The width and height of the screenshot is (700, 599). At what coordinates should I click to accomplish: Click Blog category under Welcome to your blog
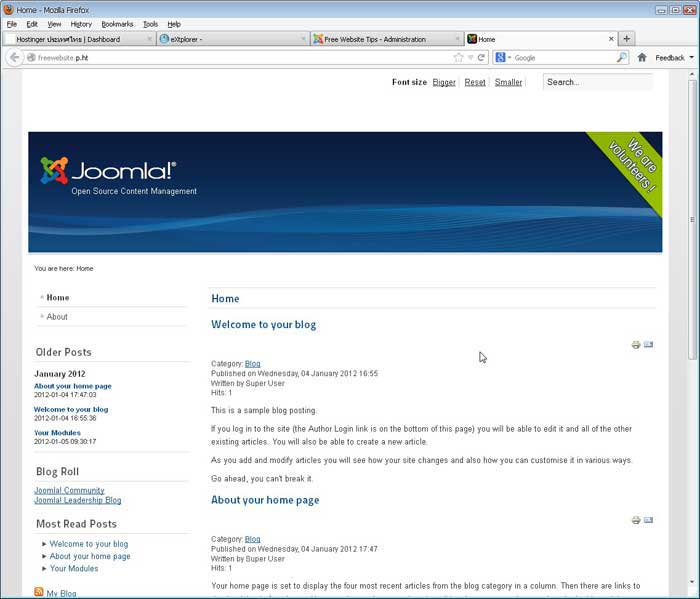[252, 364]
